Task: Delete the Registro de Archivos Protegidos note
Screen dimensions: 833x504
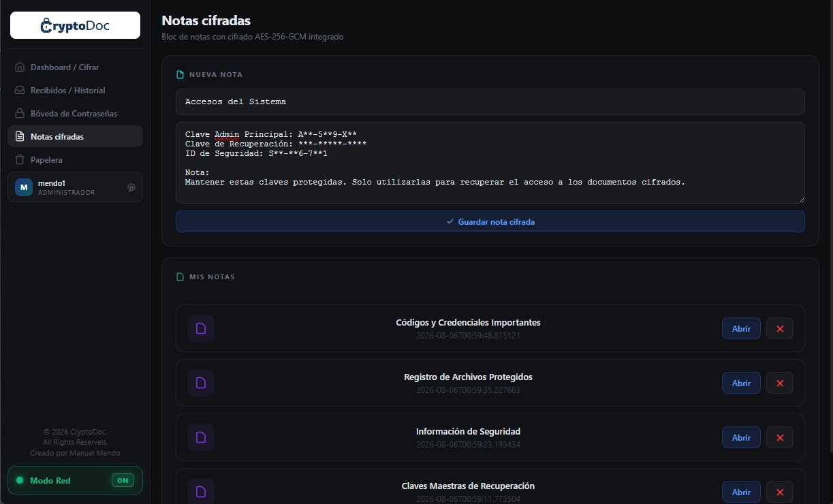Action: pyautogui.click(x=780, y=383)
